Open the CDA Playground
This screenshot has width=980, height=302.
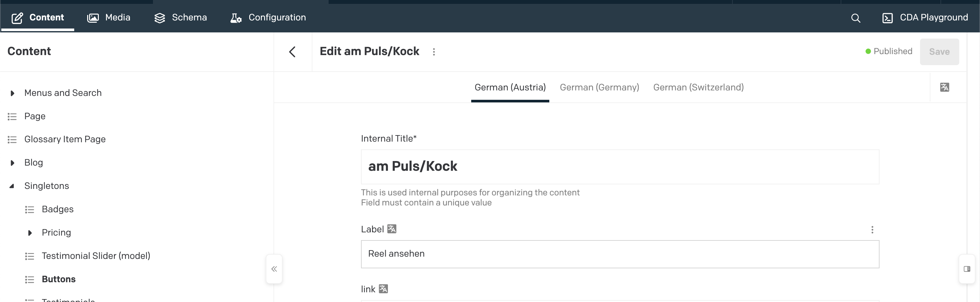(x=925, y=17)
